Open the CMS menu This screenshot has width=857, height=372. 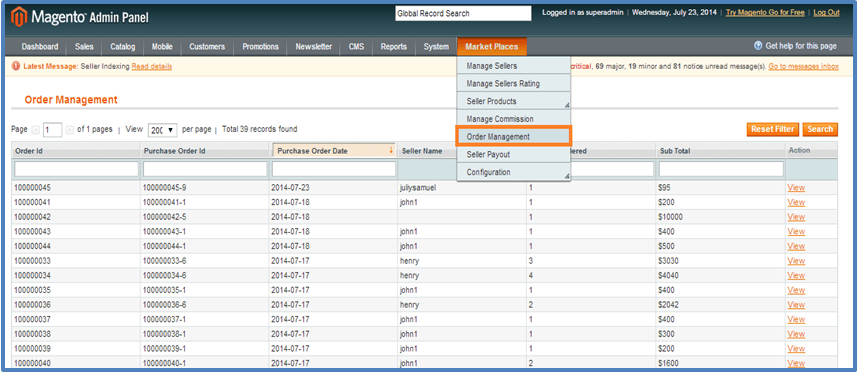(x=356, y=47)
